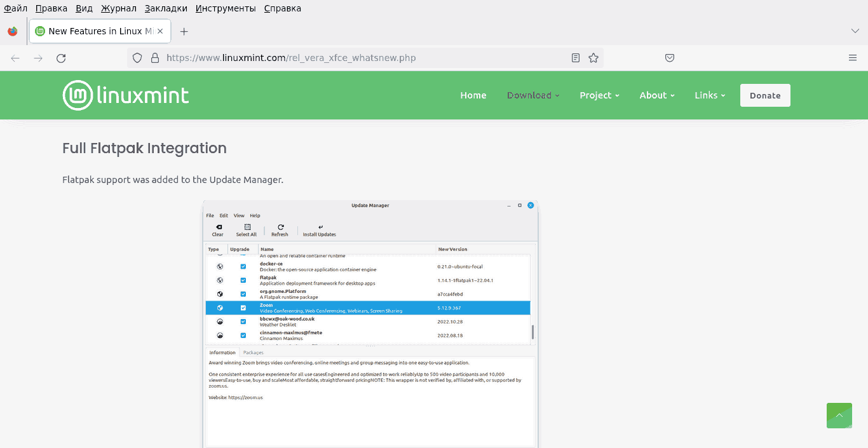Reload the current page

(61, 58)
